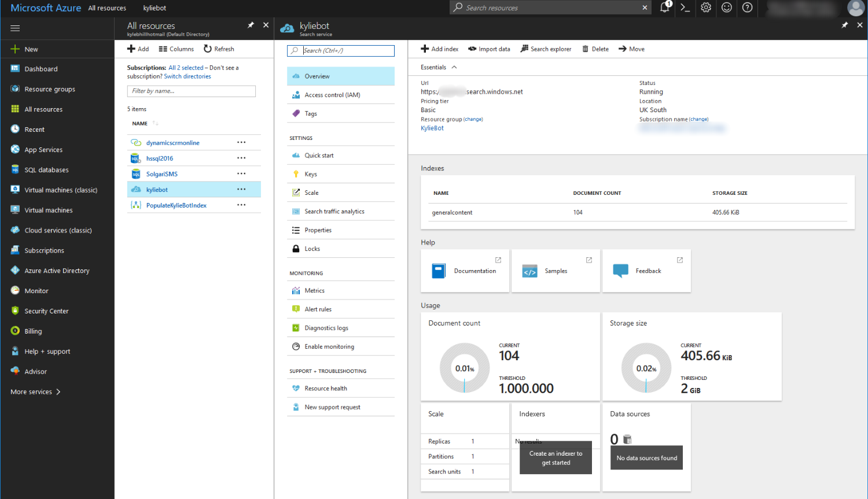Focus the Filter by name field
The image size is (868, 499).
[x=192, y=91]
